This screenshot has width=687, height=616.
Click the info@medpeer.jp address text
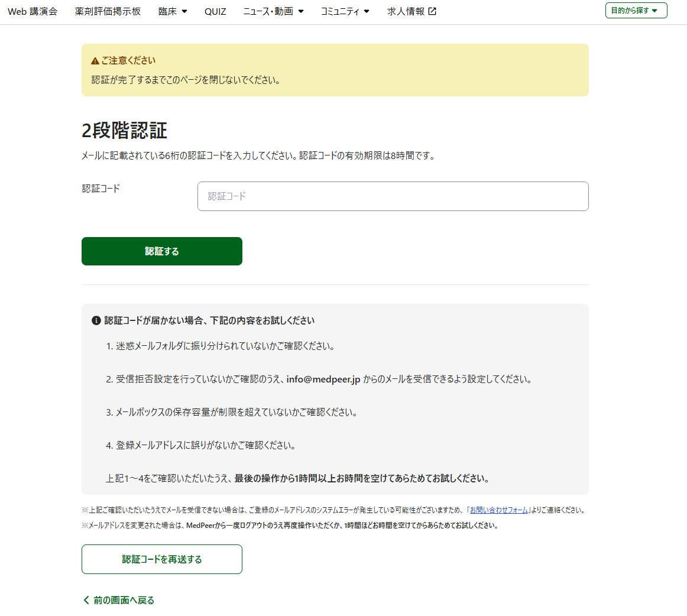(323, 379)
